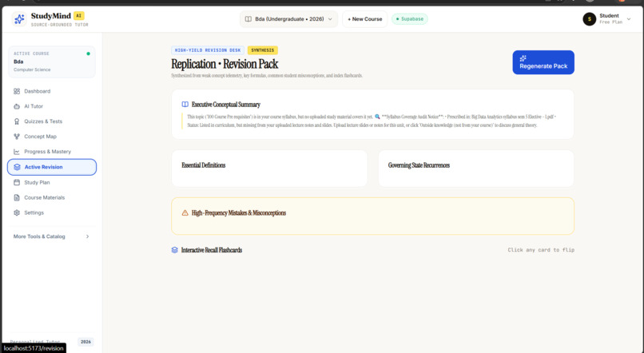
Task: Click the 'Click any card to flip' hint
Action: click(x=541, y=250)
